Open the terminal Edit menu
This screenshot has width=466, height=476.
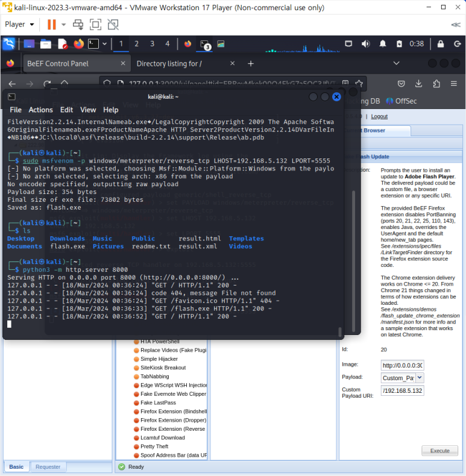[x=66, y=110]
